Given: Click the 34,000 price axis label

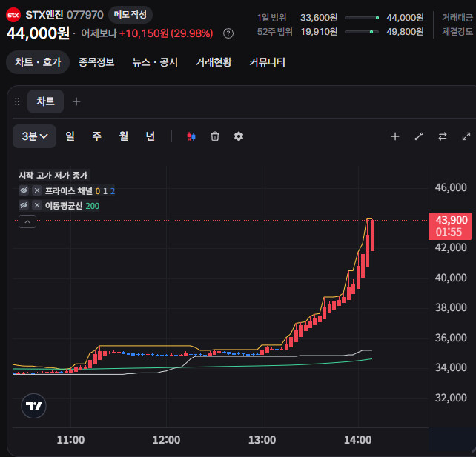Looking at the screenshot, I should point(451,367).
